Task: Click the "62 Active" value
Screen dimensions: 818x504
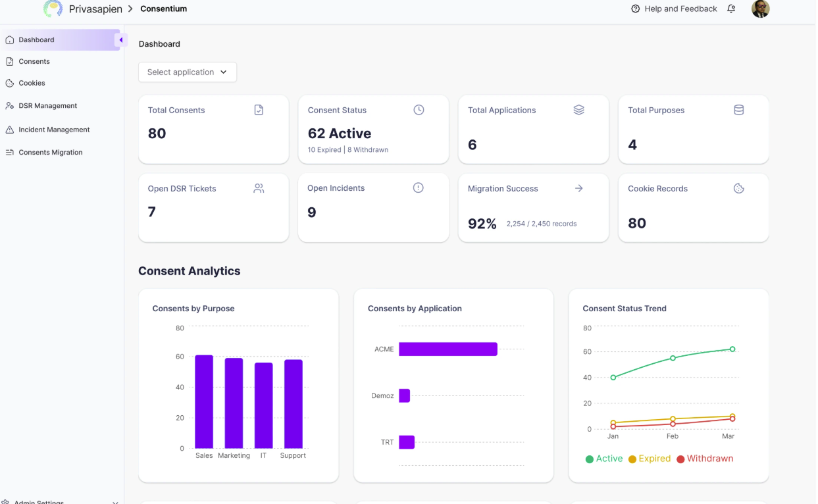Action: coord(340,134)
